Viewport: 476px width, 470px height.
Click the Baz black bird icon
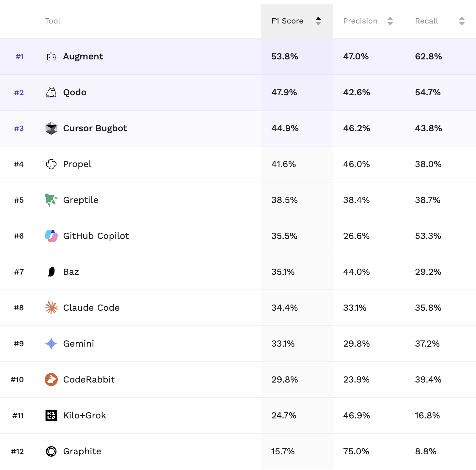[x=51, y=272]
